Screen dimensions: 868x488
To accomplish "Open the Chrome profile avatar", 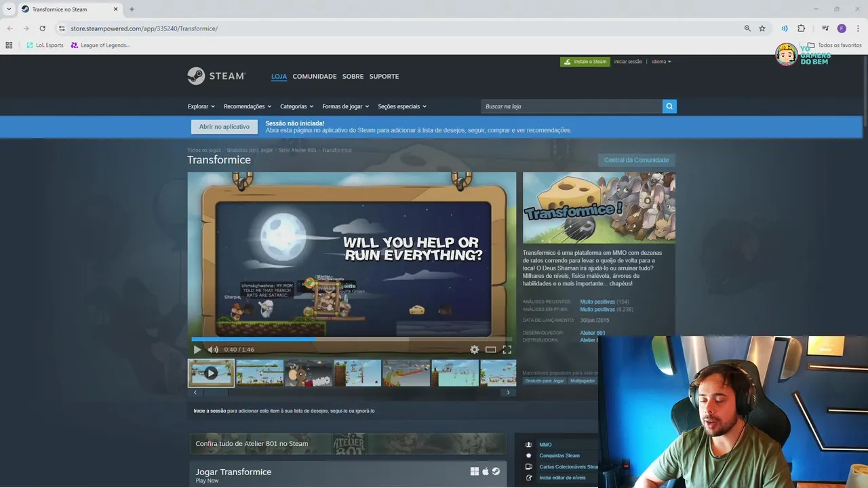I will [842, 28].
